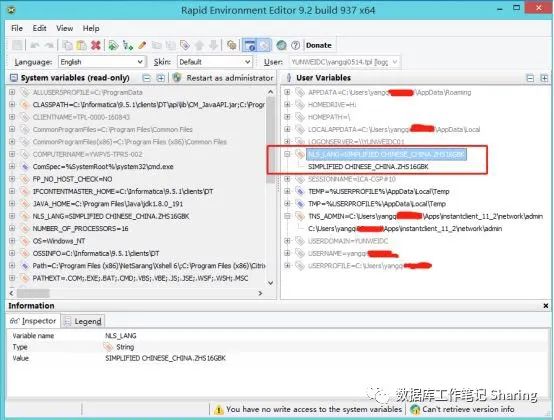This screenshot has width=554, height=420.
Task: Click the Add variable green tag icon
Action: pos(113,45)
